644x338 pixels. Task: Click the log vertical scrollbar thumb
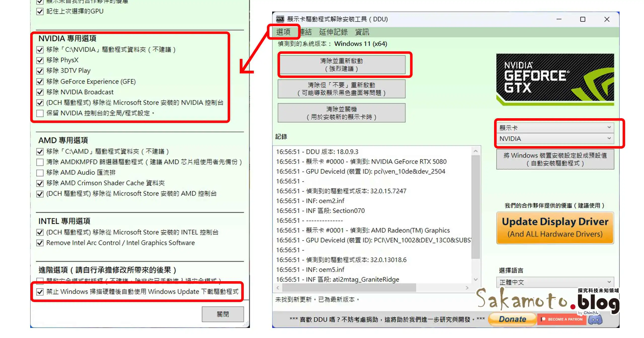pos(475,206)
